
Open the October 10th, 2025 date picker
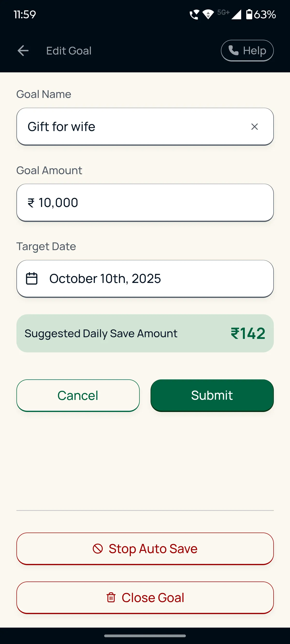(x=145, y=279)
